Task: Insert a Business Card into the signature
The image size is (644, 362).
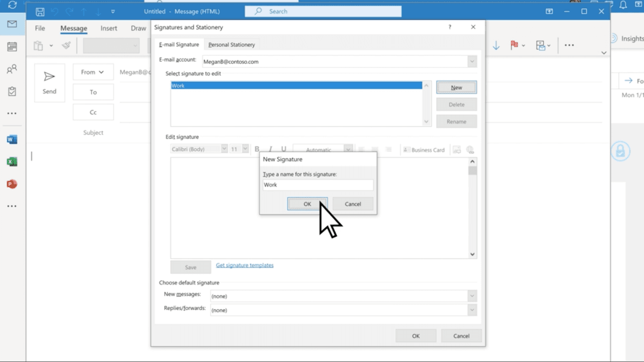Action: pos(424,149)
